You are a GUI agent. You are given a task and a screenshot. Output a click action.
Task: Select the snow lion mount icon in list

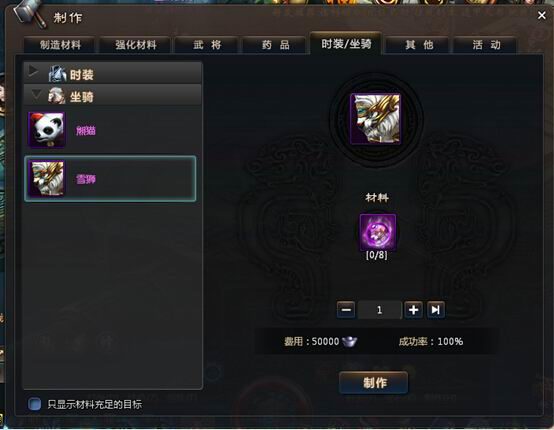(x=47, y=178)
